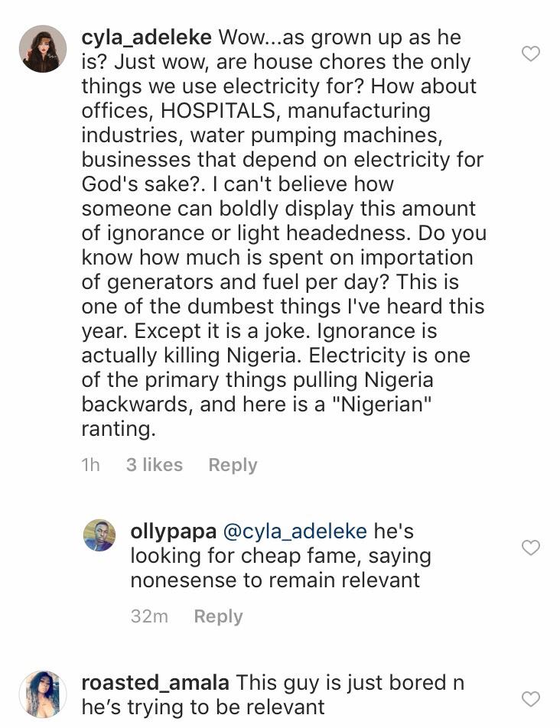This screenshot has height=728, width=560.
Task: Open the bold cyla_adeleke username above the long comment
Action: click(146, 37)
